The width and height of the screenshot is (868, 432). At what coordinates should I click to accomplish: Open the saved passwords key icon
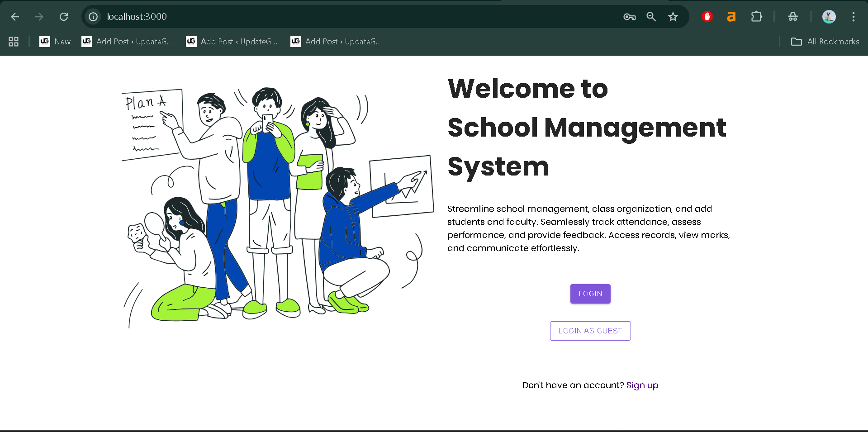coord(629,17)
